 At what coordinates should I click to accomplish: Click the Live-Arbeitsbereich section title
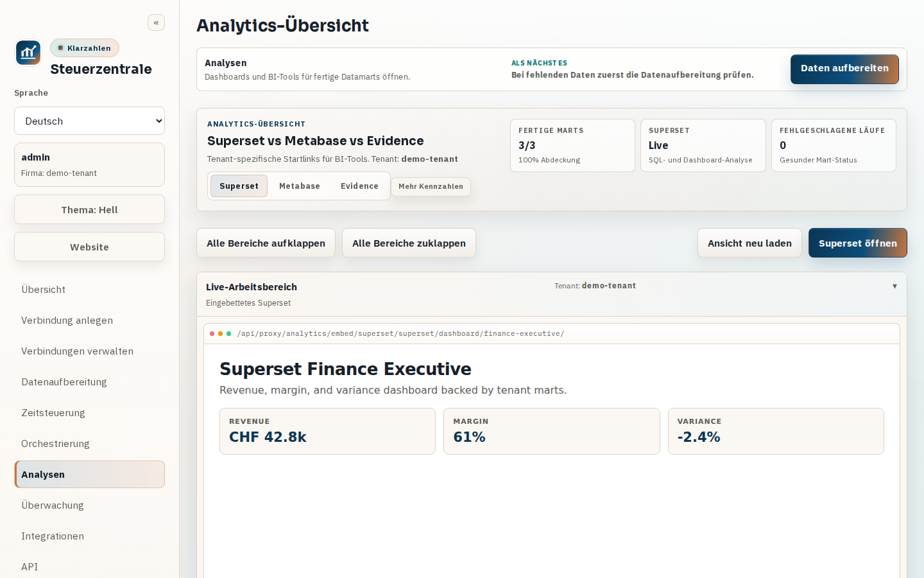(252, 287)
